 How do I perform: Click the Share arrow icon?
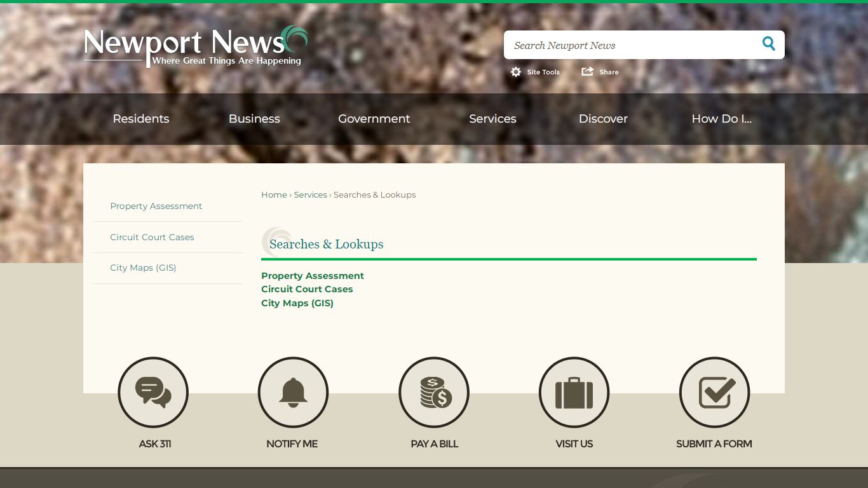[587, 71]
